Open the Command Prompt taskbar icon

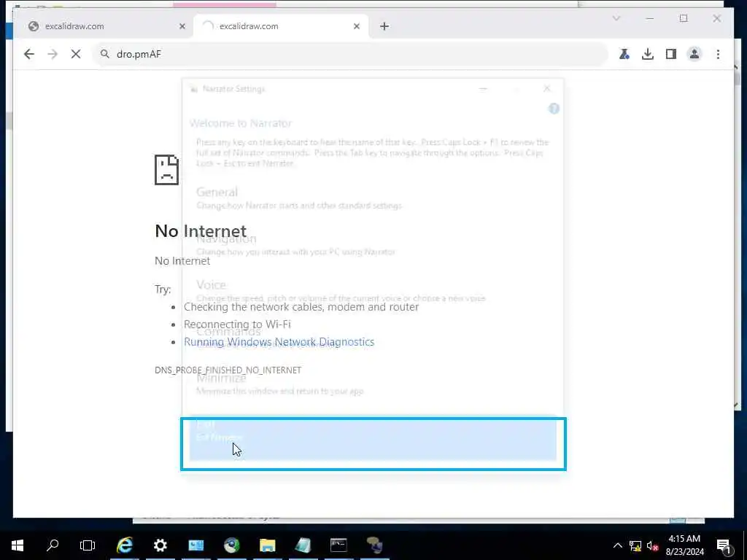point(338,545)
